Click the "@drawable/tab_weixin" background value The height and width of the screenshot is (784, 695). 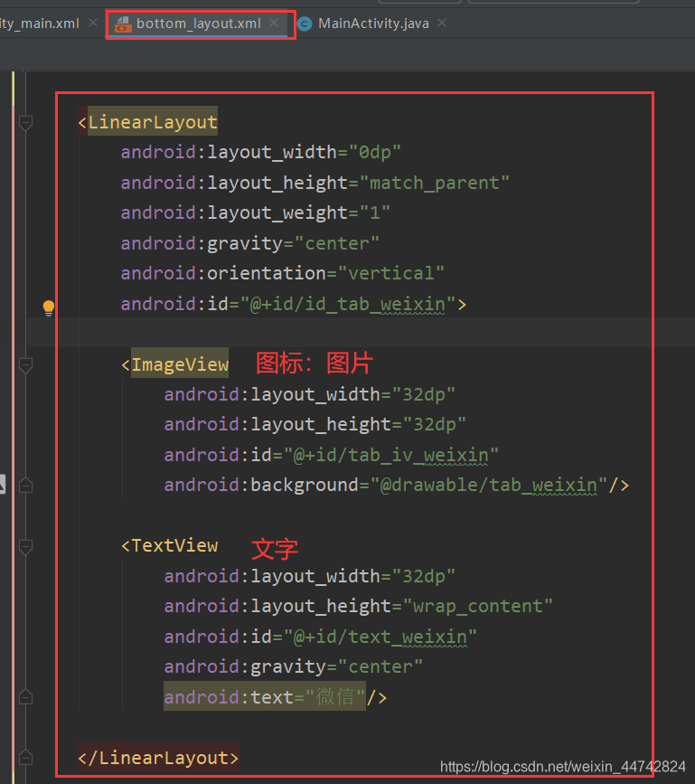(x=489, y=485)
